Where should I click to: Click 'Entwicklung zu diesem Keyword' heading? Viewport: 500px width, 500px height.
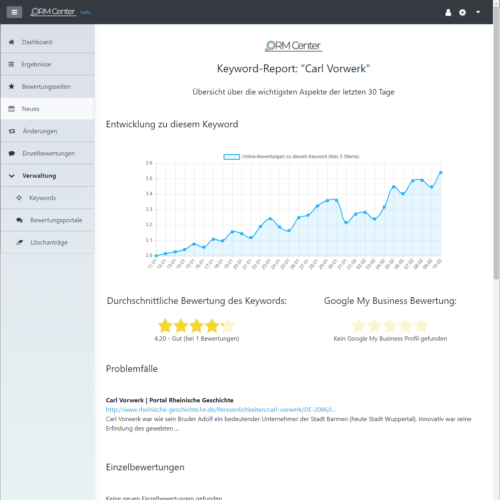(172, 124)
